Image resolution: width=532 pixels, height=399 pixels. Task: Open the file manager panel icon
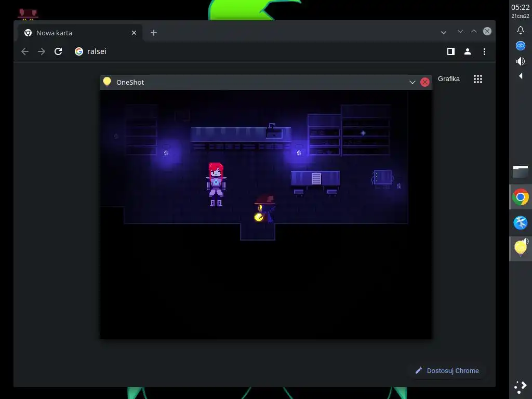click(521, 171)
